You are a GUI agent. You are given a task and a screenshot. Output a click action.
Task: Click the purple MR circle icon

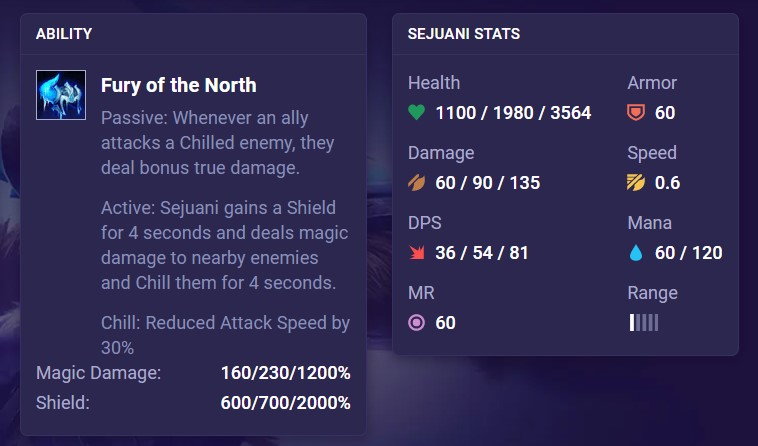pyautogui.click(x=416, y=322)
